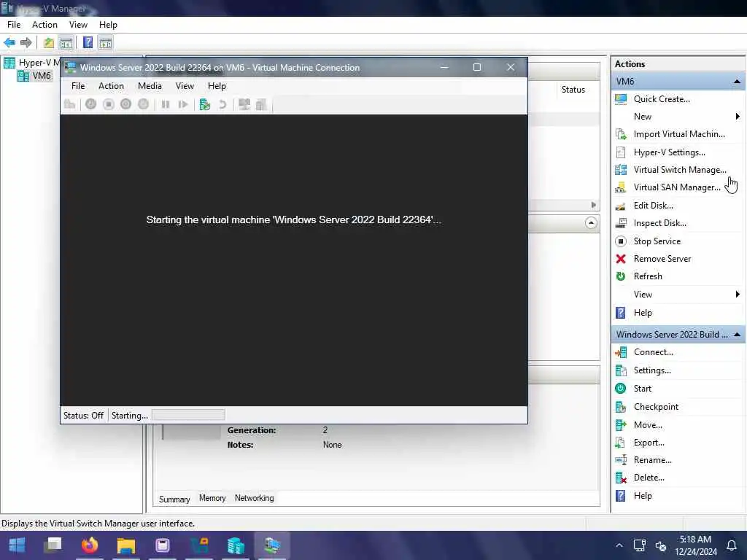
Task: Click the Windows Start button on taskbar
Action: coord(18,545)
